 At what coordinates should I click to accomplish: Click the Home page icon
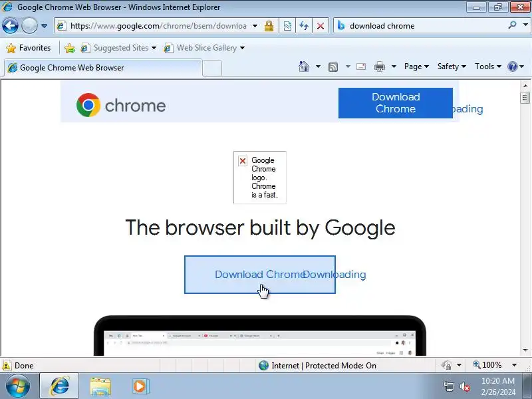304,66
